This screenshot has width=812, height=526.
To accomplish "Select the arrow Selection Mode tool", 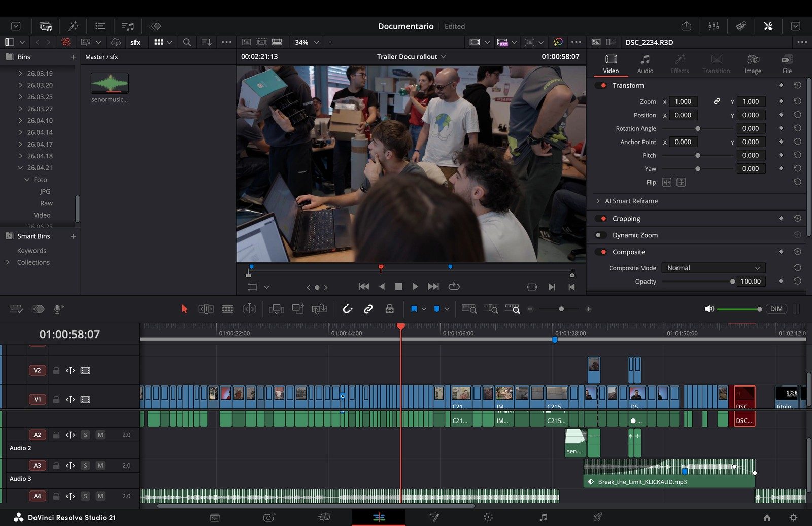I will point(184,309).
